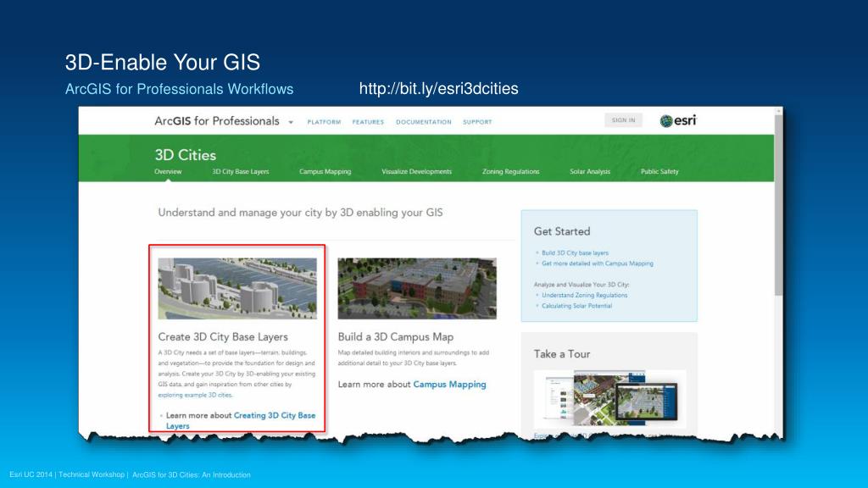Go to the Public Safety tab
This screenshot has height=488, width=868.
click(x=659, y=171)
